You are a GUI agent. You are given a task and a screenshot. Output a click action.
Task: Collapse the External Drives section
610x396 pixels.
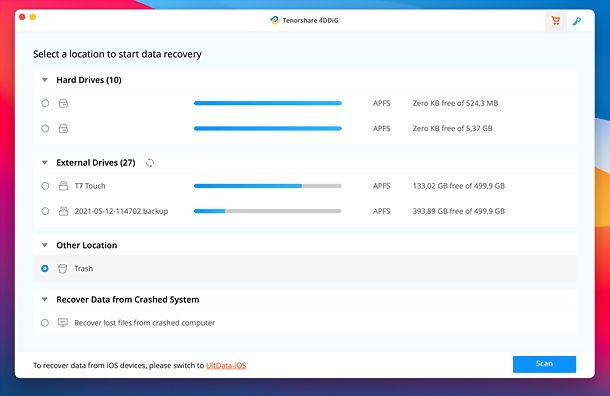[45, 163]
